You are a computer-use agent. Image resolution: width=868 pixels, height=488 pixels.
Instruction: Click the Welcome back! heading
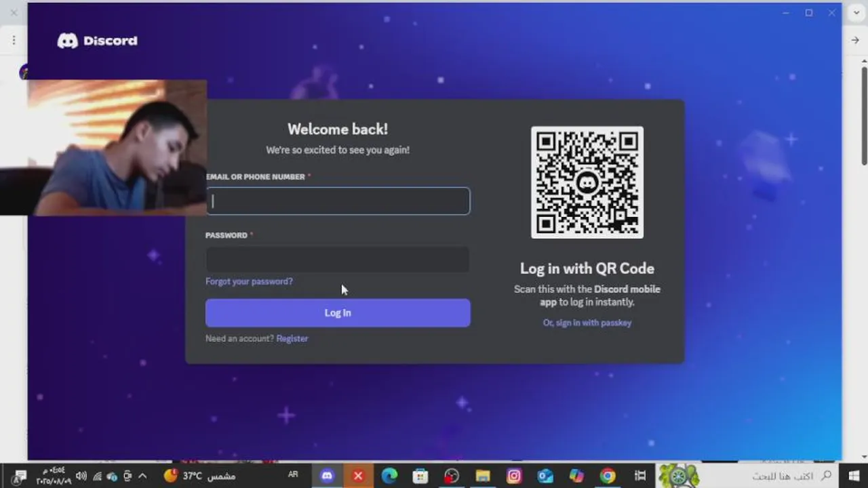click(338, 129)
